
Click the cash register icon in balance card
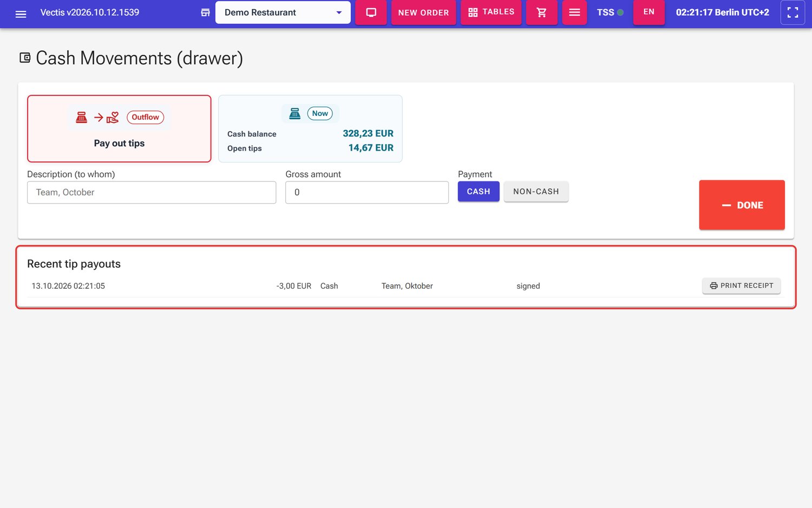point(294,114)
